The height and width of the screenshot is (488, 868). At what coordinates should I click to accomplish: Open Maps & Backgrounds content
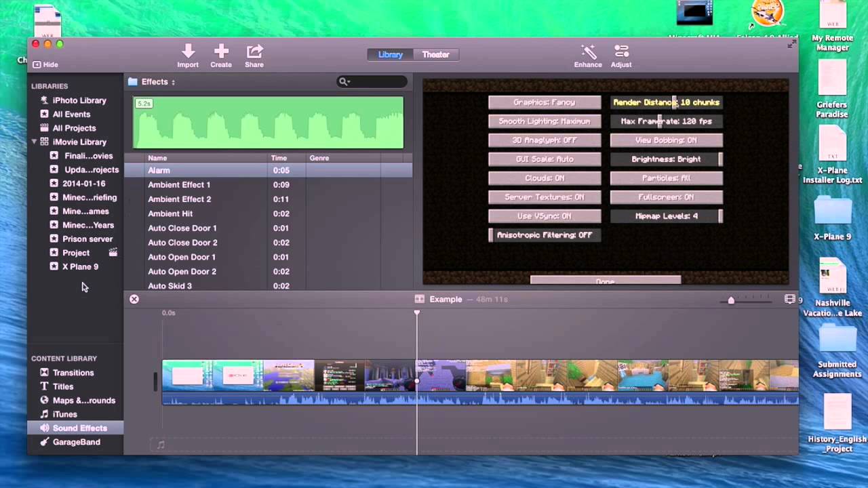coord(84,401)
